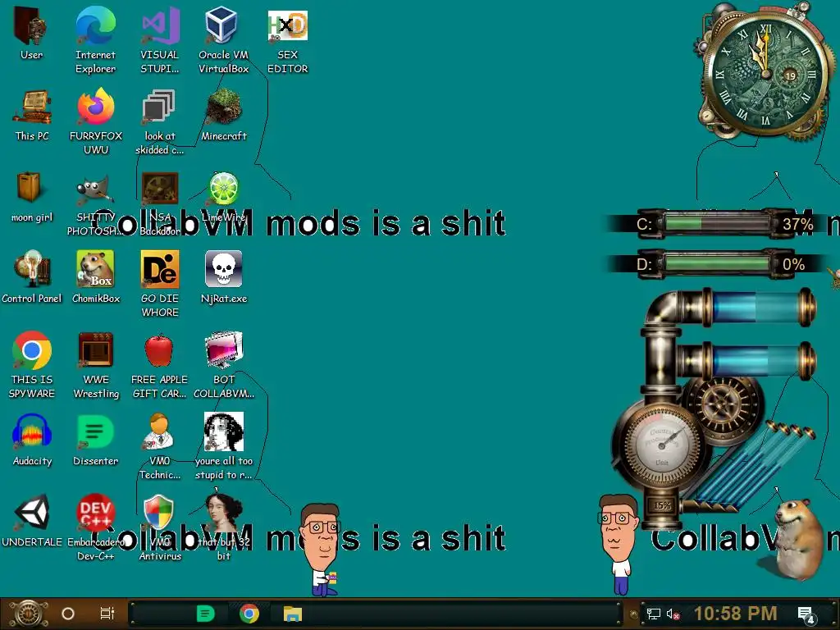Click the right Hank Hill desktop character

pyautogui.click(x=619, y=545)
